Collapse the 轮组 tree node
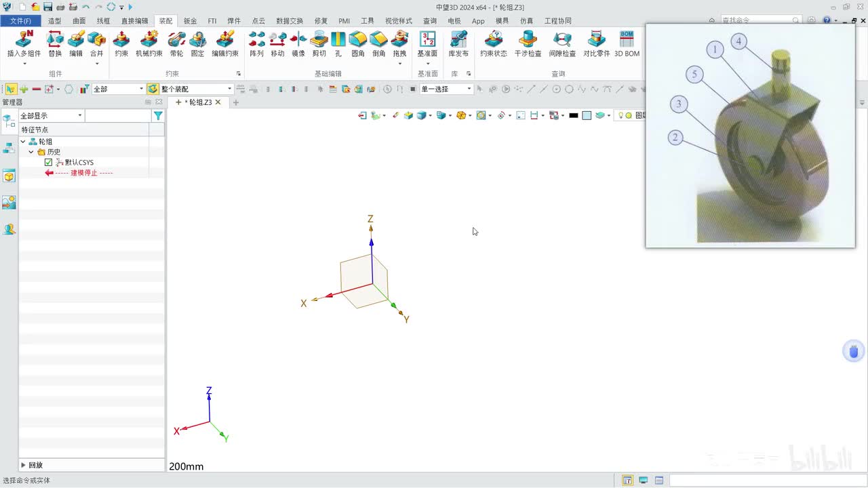Screen dimensions: 868x488 [x=23, y=142]
